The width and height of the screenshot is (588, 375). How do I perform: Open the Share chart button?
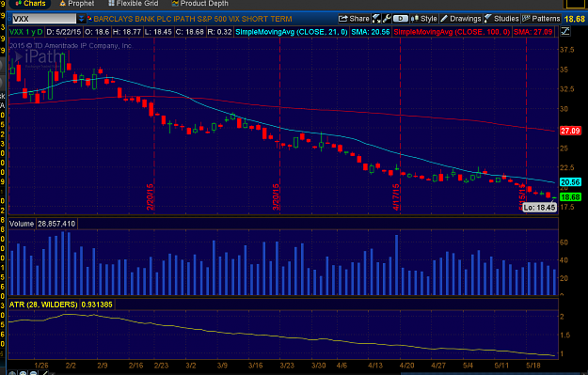click(x=354, y=19)
